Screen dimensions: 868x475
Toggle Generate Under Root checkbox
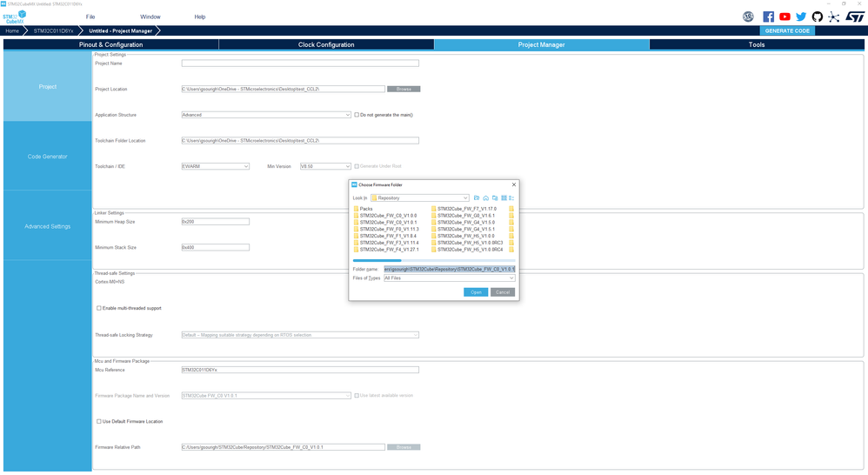[x=357, y=166]
